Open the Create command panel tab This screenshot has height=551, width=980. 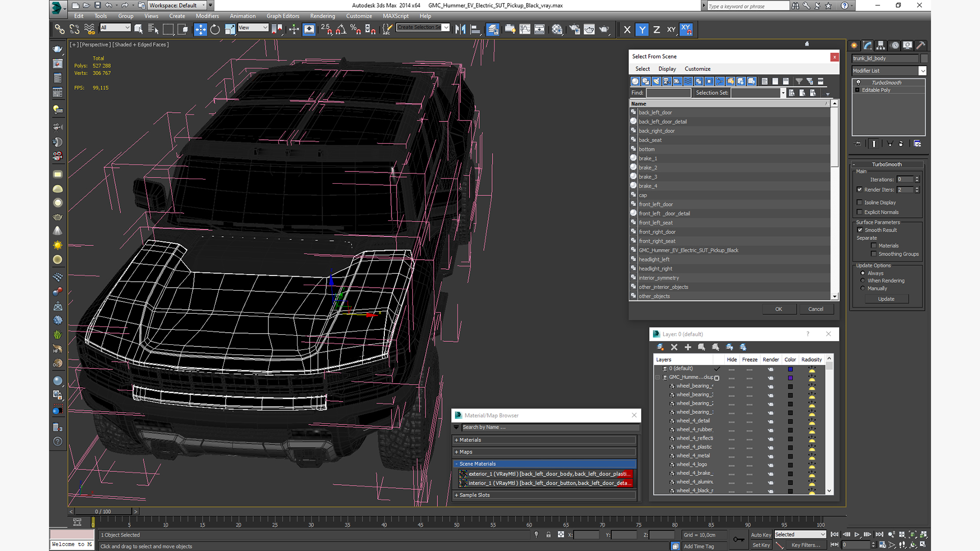(x=854, y=45)
